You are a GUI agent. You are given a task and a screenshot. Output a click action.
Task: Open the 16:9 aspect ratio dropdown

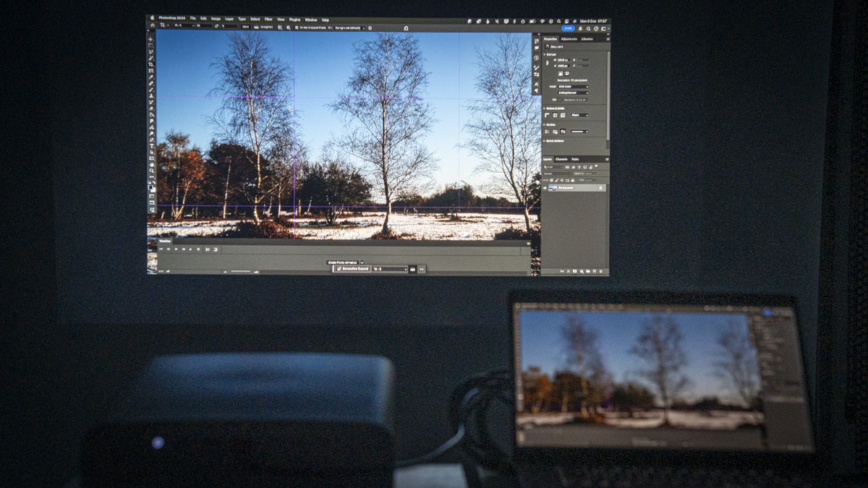tap(390, 269)
